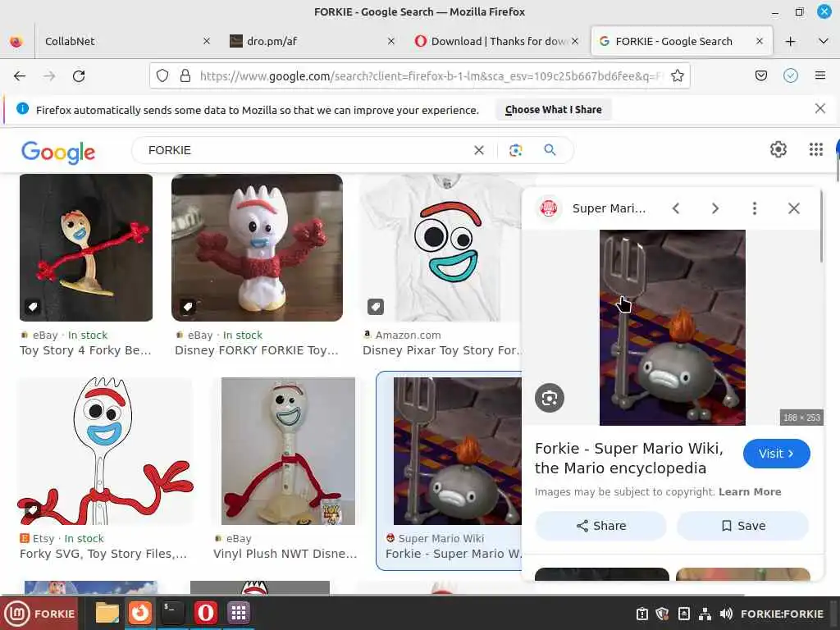The image size is (840, 630).
Task: Show next image in preview panel
Action: tap(715, 208)
